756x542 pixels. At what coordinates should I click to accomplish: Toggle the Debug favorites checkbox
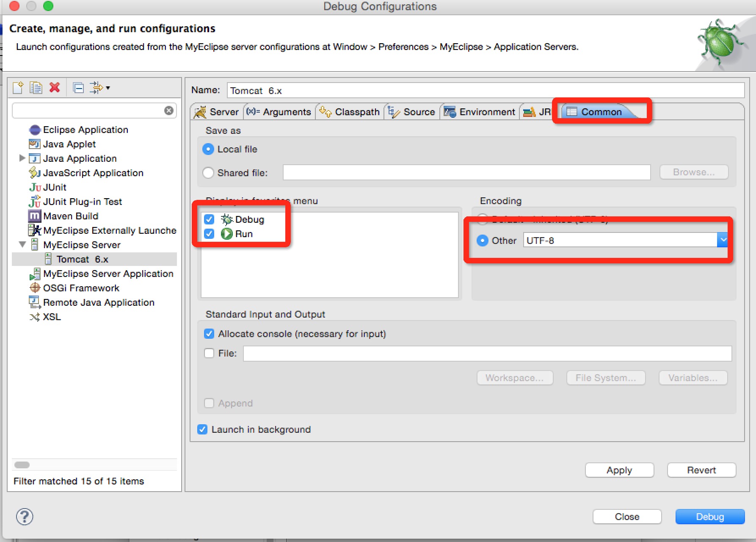click(209, 219)
